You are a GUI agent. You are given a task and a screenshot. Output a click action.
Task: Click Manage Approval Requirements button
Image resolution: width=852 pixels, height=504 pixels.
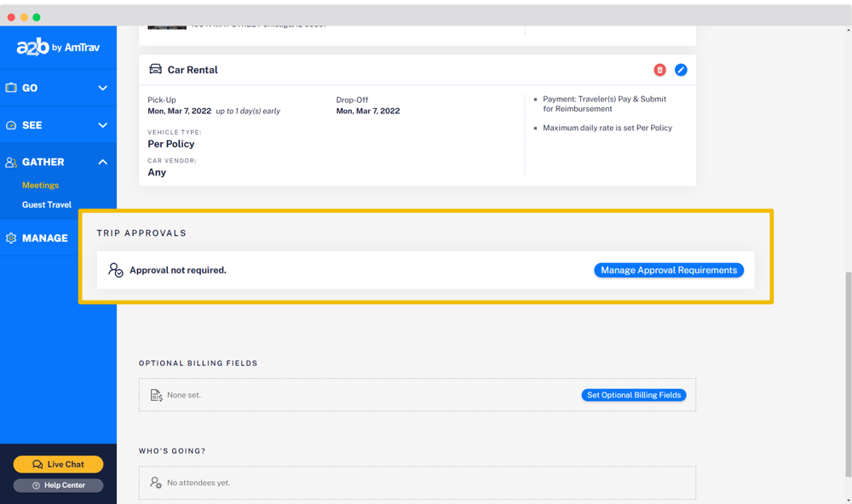669,270
